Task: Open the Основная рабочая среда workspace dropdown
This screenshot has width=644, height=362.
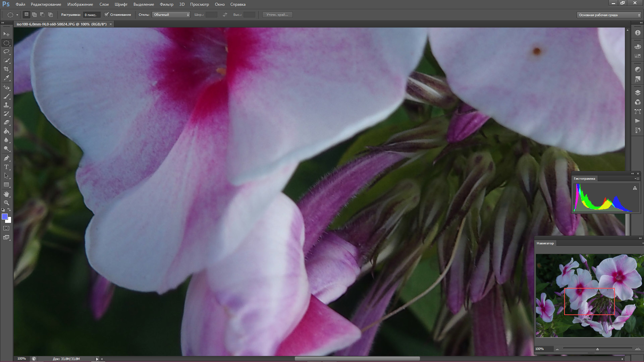Action: [609, 15]
